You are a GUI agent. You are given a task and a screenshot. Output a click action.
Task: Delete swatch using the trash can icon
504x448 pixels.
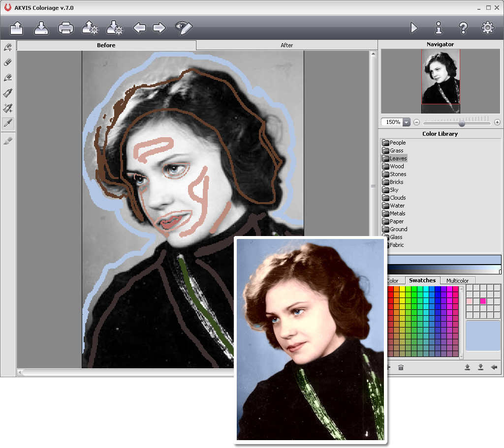click(x=401, y=367)
